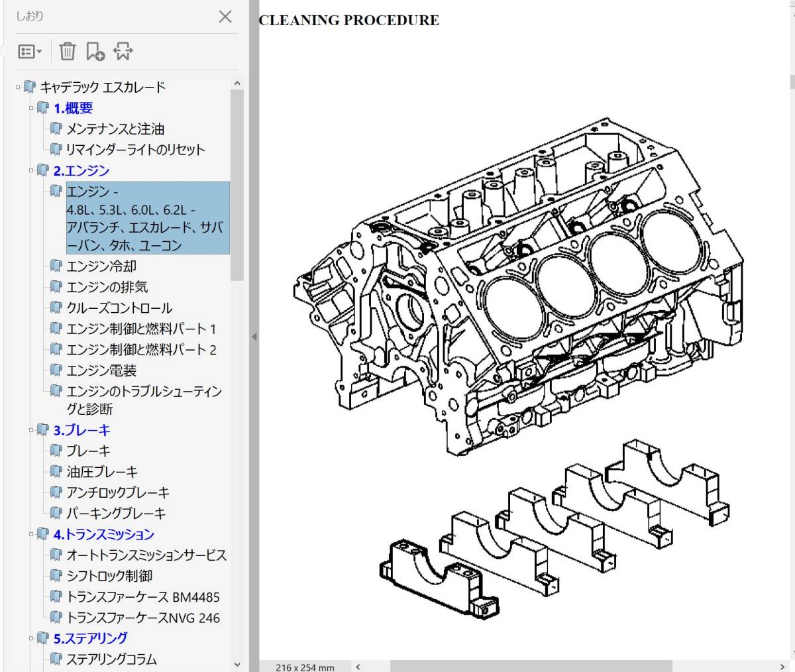This screenshot has width=795, height=672.
Task: Click bookmark icon beside メンテナンスと注油
Action: click(56, 129)
